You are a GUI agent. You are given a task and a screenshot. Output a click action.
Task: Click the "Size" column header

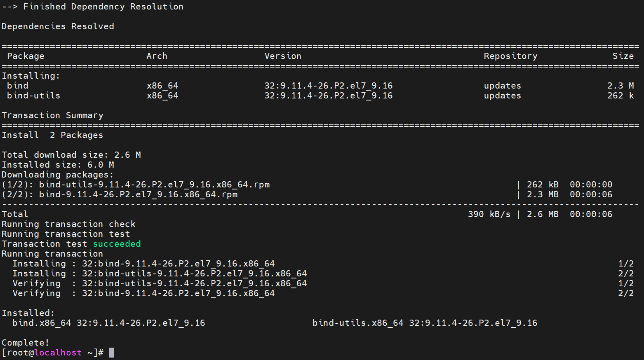(623, 56)
